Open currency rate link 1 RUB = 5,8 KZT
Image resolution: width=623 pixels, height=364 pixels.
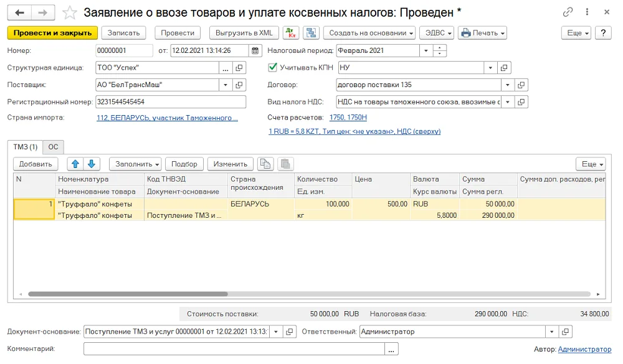(354, 131)
